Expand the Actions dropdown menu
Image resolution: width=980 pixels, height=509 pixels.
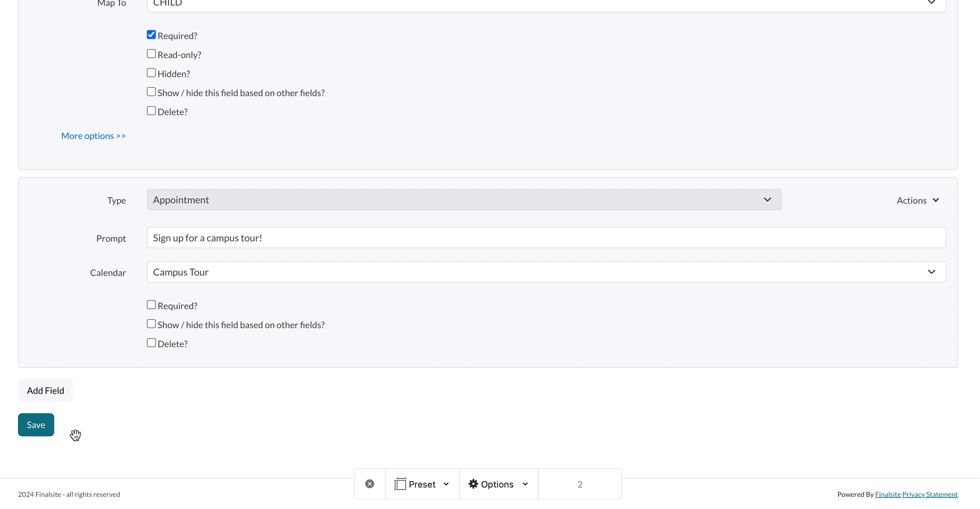point(918,200)
